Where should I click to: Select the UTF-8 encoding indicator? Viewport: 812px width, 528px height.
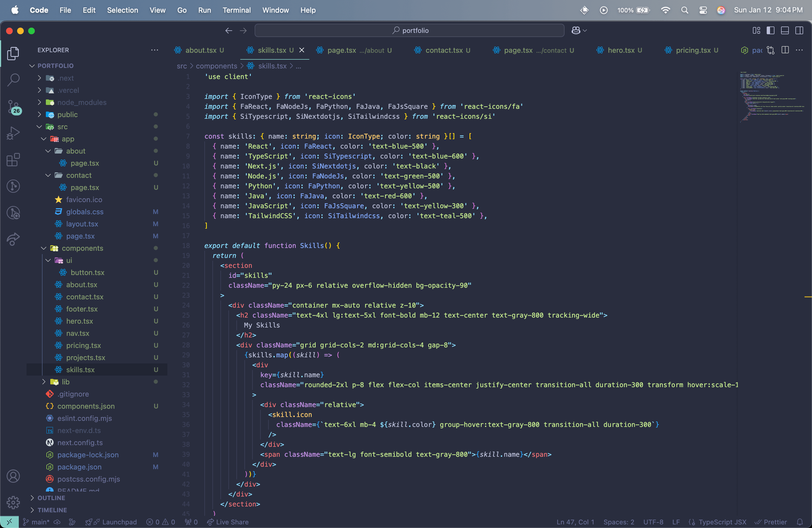[653, 522]
